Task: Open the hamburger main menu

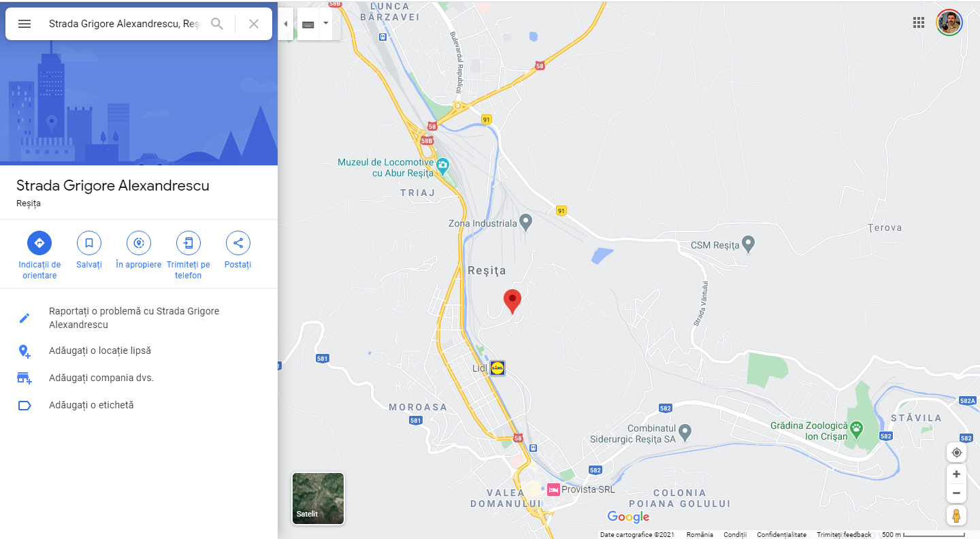Action: pos(24,24)
